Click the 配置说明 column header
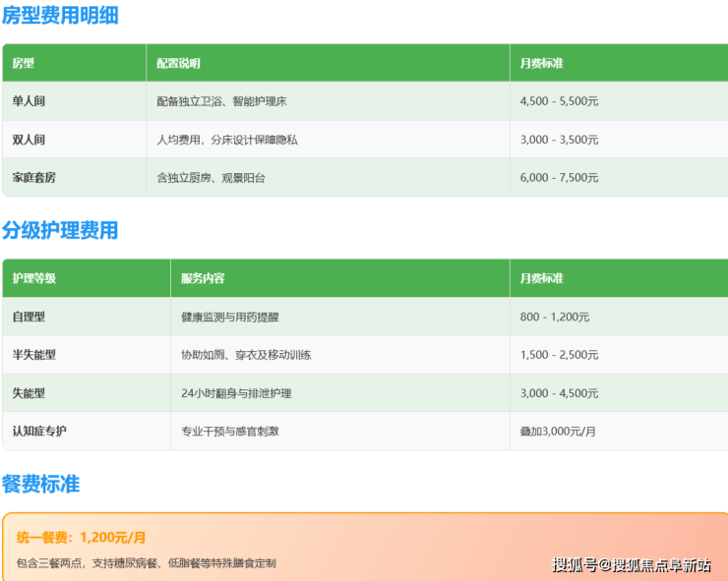The width and height of the screenshot is (728, 581). point(178,63)
